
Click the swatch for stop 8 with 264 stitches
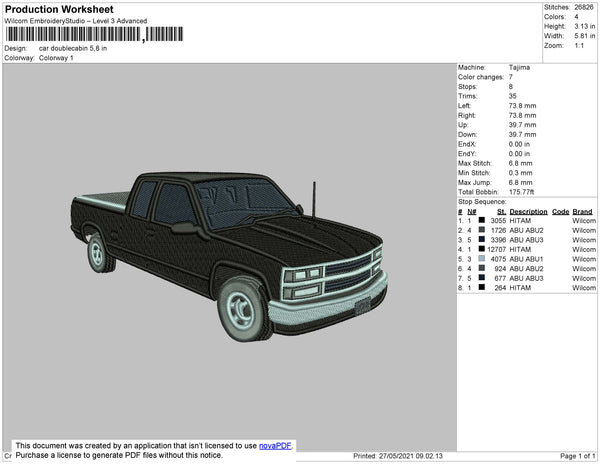tap(482, 287)
